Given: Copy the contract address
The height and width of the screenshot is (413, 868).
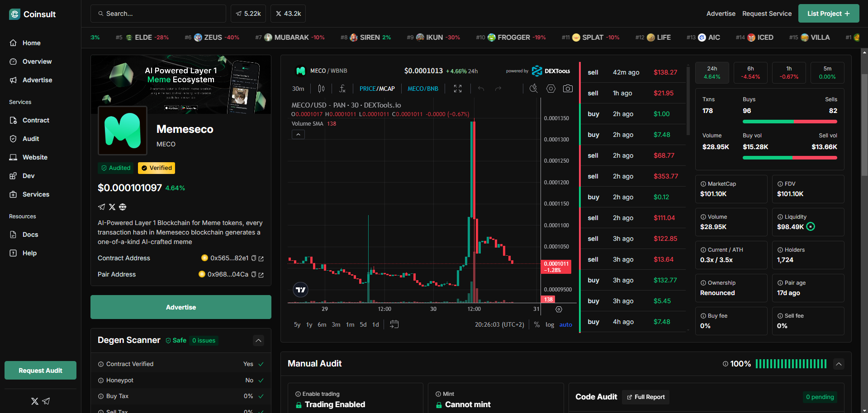Looking at the screenshot, I should [x=254, y=258].
